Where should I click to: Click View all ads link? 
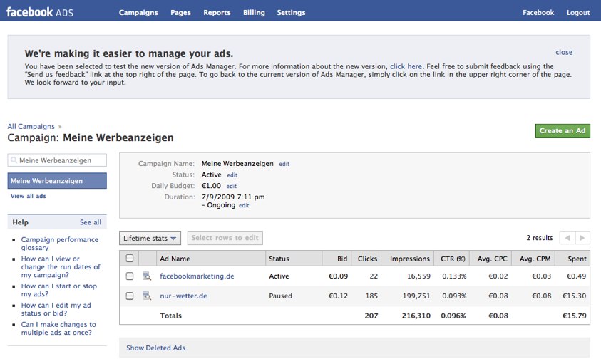[x=29, y=196]
